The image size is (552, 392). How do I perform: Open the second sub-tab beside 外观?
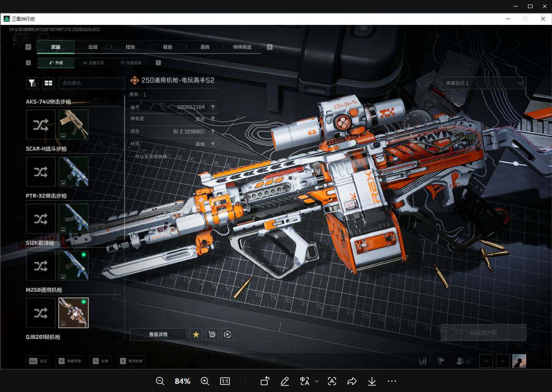click(93, 63)
